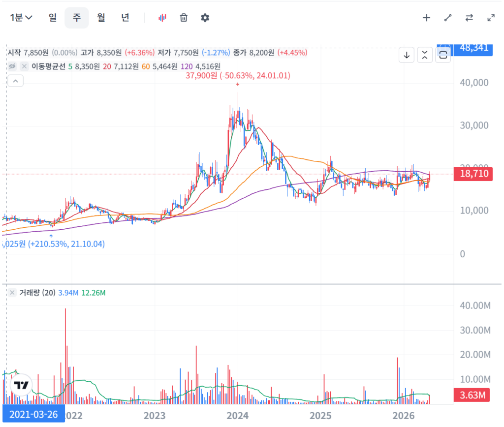Click the 10.00M volume axis label

[x=475, y=379]
